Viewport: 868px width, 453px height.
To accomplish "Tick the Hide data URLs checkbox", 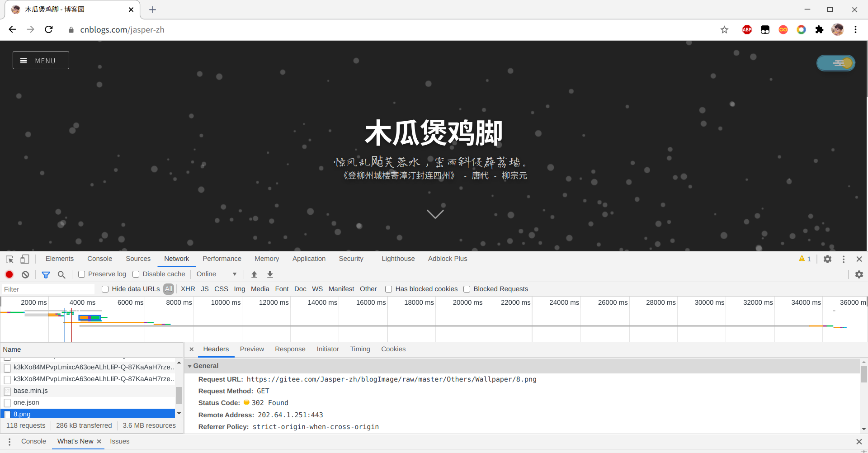I will coord(105,289).
